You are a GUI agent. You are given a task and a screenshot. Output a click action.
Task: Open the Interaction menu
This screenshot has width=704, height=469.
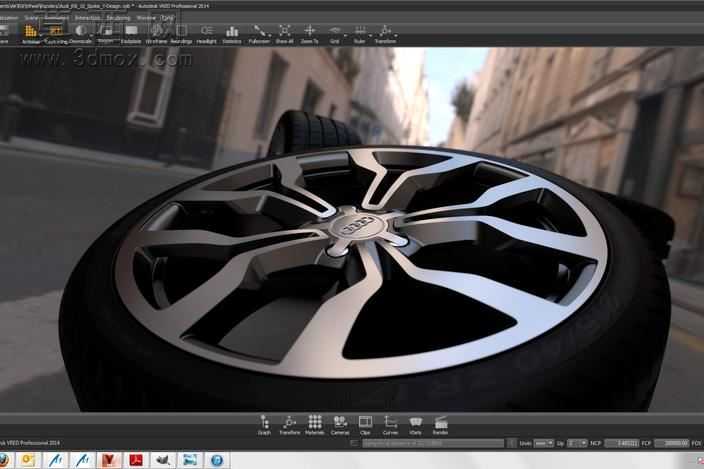click(x=88, y=18)
